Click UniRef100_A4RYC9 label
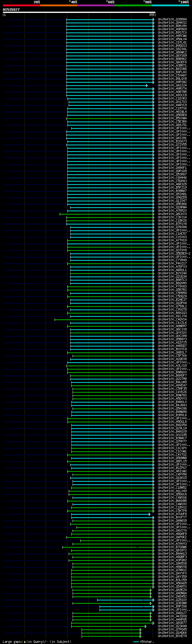The height and width of the screenshot is (644, 192). (172, 105)
